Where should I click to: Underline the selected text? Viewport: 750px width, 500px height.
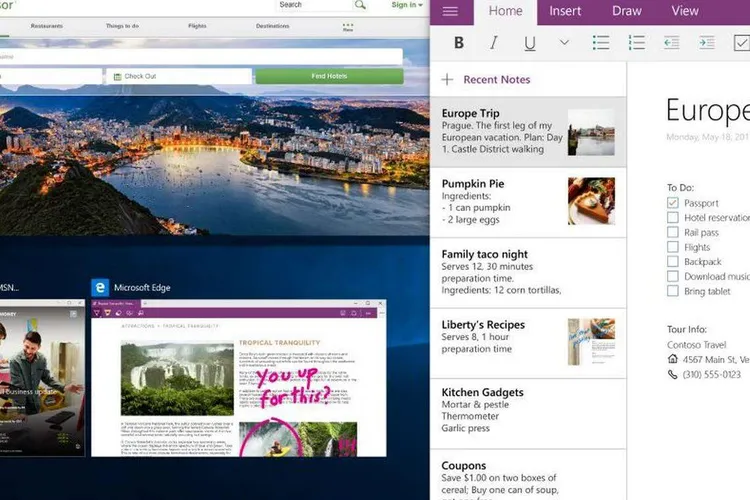point(529,43)
